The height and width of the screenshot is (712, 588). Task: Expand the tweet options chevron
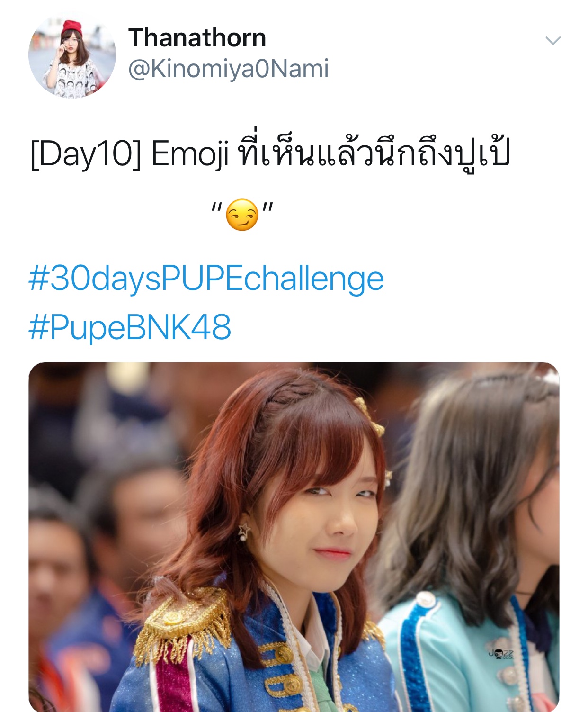click(x=553, y=40)
